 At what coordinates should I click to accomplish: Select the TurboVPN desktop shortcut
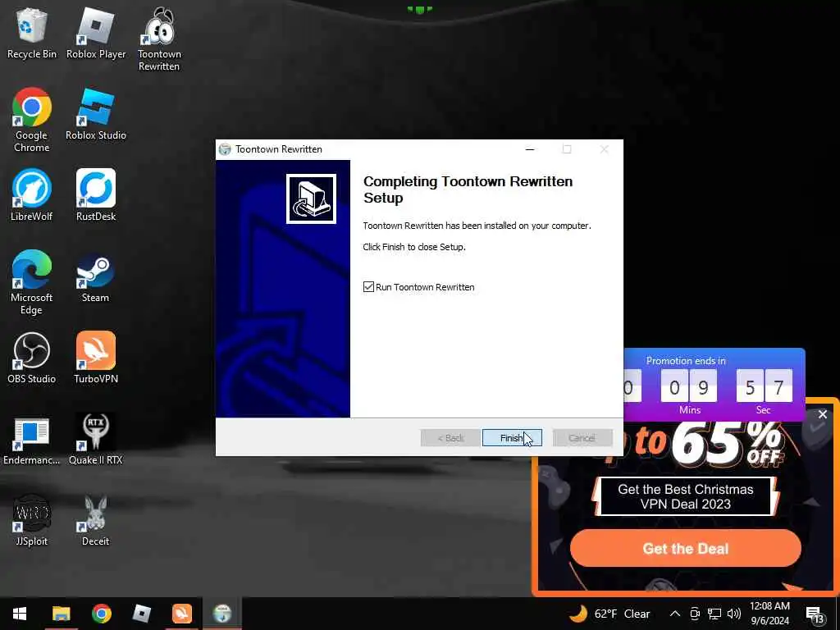tap(96, 358)
